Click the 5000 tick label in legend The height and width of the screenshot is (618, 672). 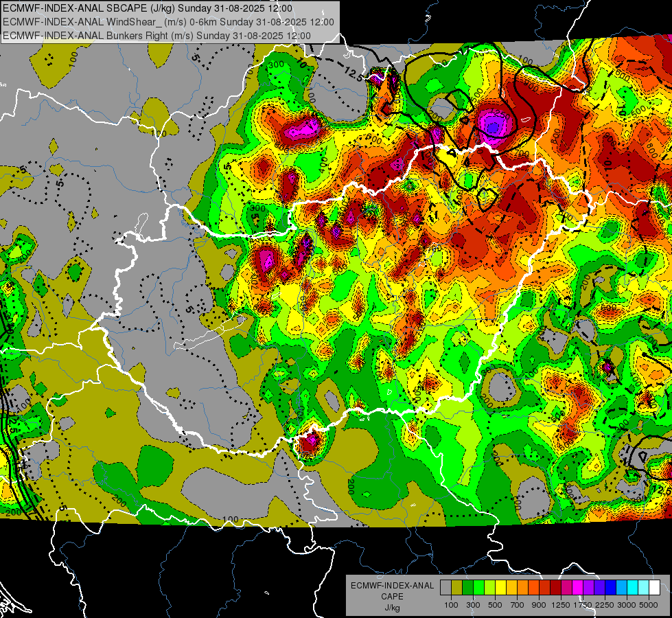tap(649, 605)
